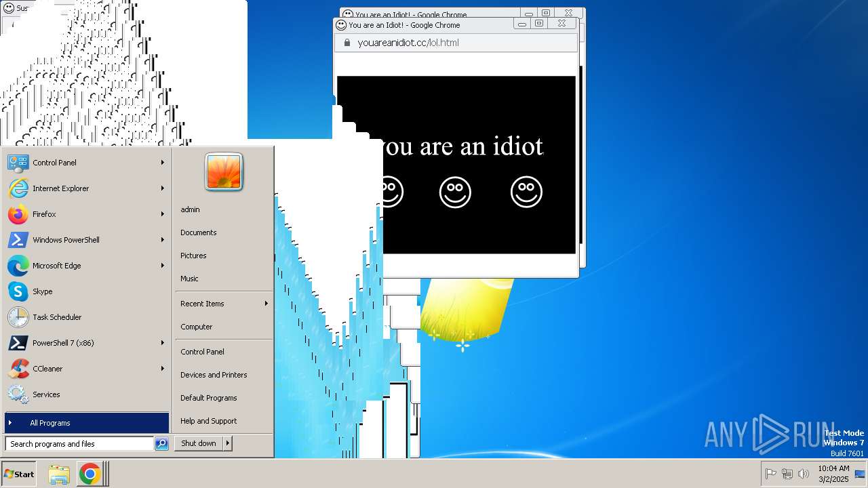This screenshot has height=488, width=868.
Task: Click the Search programs and files box
Action: click(79, 444)
